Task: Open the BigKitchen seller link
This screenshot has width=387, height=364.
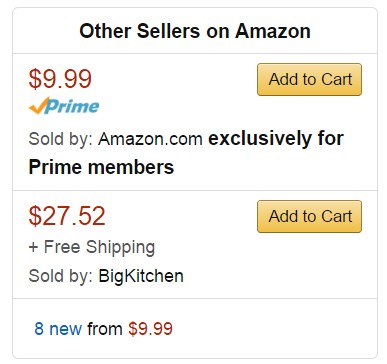Action: coord(141,276)
